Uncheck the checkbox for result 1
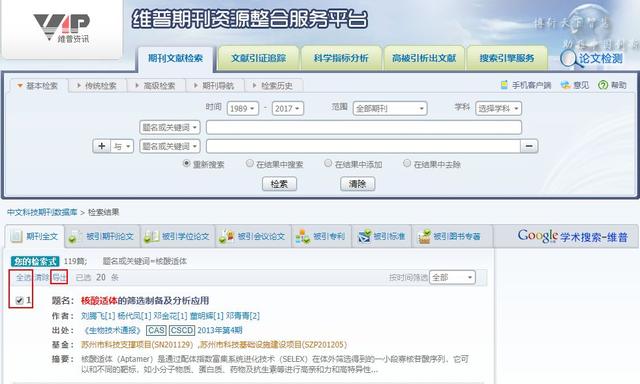The width and height of the screenshot is (640, 384). click(19, 301)
